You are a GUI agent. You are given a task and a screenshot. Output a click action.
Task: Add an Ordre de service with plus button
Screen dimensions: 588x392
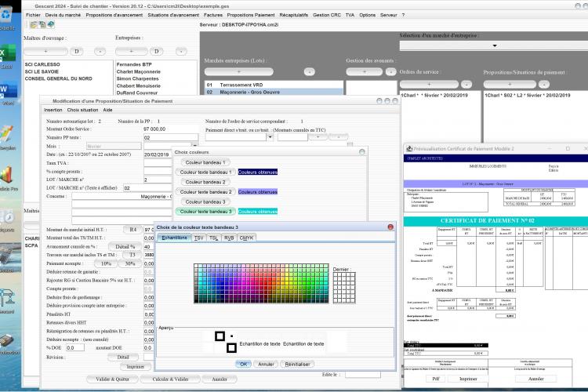click(x=429, y=85)
